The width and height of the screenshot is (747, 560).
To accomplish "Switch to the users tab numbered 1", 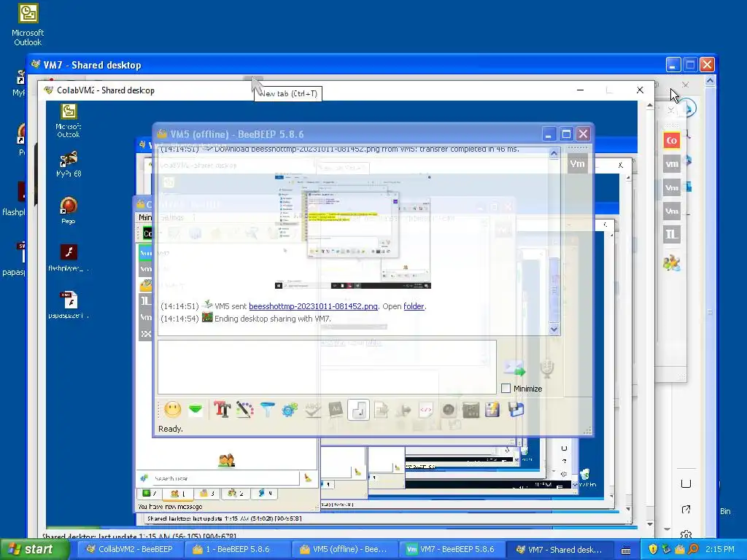I will pyautogui.click(x=177, y=494).
